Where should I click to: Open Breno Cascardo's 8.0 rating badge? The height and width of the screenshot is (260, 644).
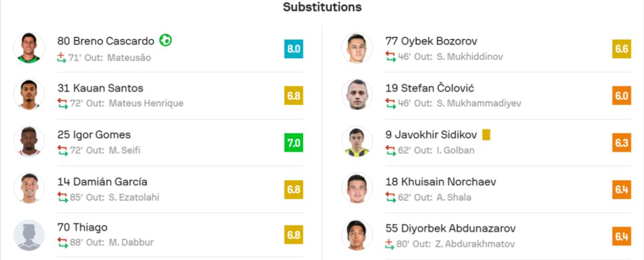(294, 49)
